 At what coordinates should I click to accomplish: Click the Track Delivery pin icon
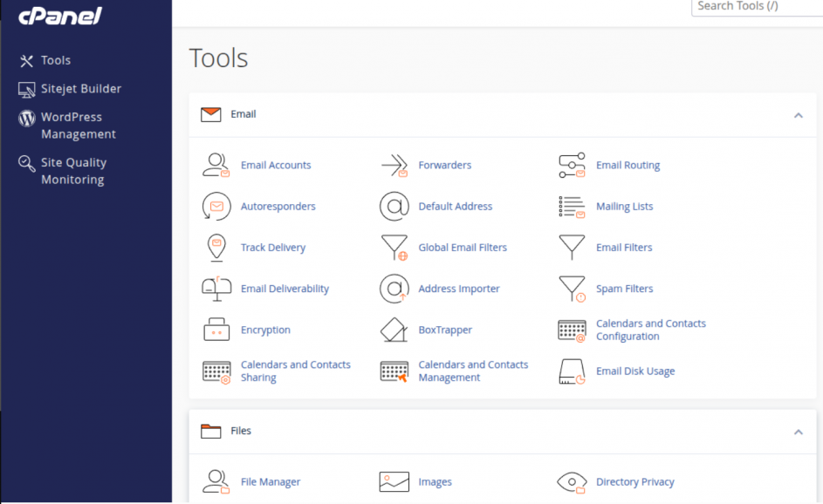point(216,248)
